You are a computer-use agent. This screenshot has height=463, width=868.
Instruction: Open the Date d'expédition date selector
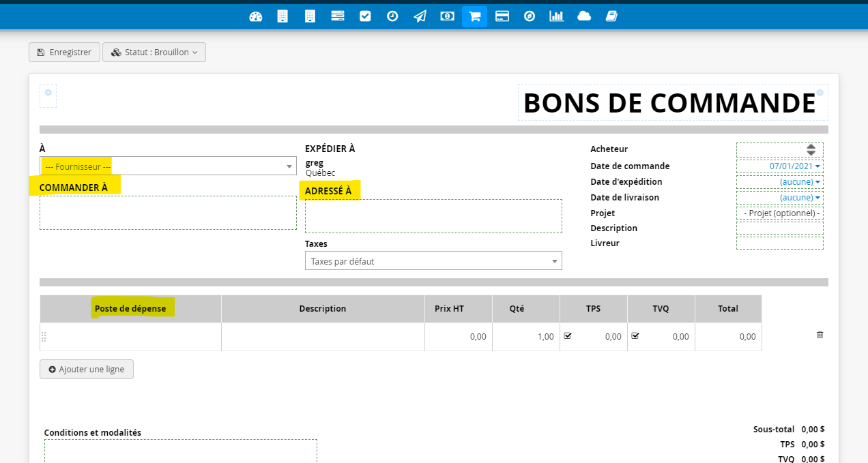(x=800, y=181)
